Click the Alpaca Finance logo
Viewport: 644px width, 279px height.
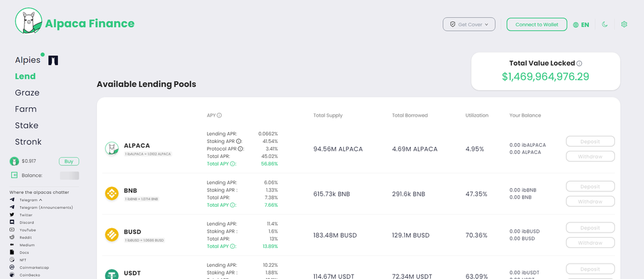click(x=75, y=21)
